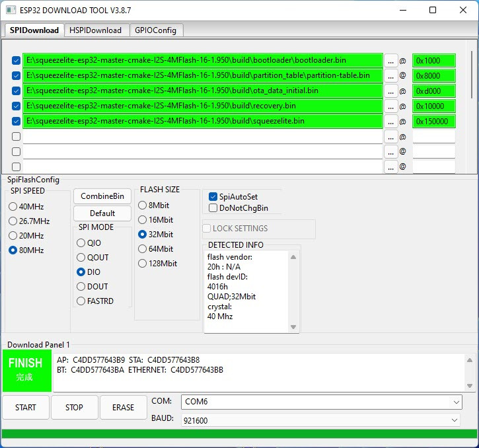Edit the 0x150000 address field
The image size is (479, 448).
coord(434,122)
